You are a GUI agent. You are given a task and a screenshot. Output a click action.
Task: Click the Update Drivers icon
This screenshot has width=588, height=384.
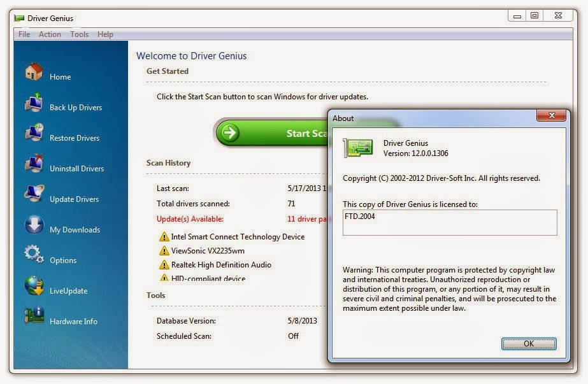pyautogui.click(x=34, y=194)
